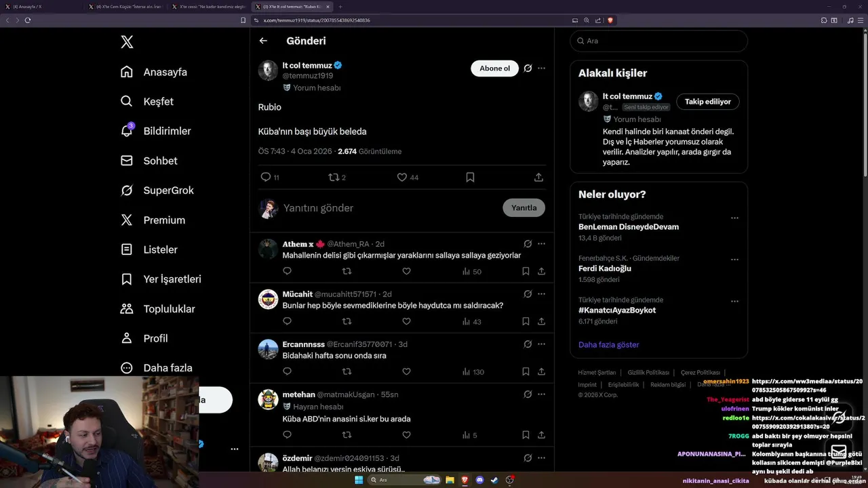Open Keşfet in the sidebar

147,102
